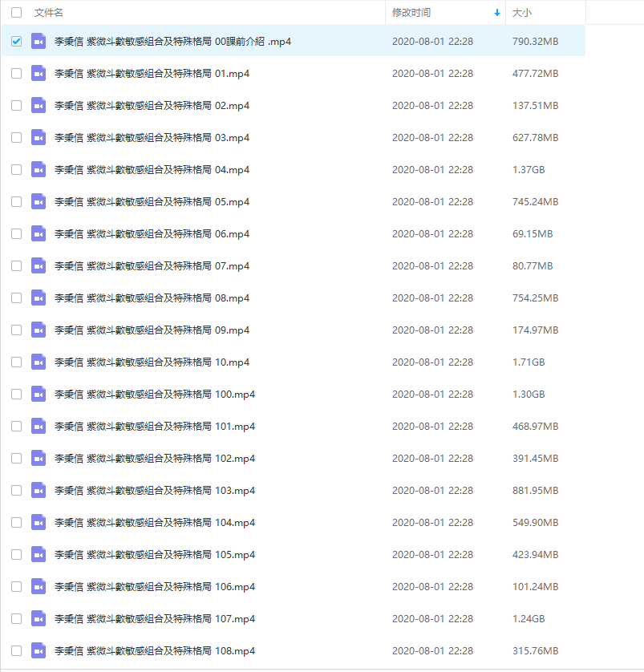Toggle the select-all checkbox in header
Viewport: 644px width, 672px height.
point(16,12)
